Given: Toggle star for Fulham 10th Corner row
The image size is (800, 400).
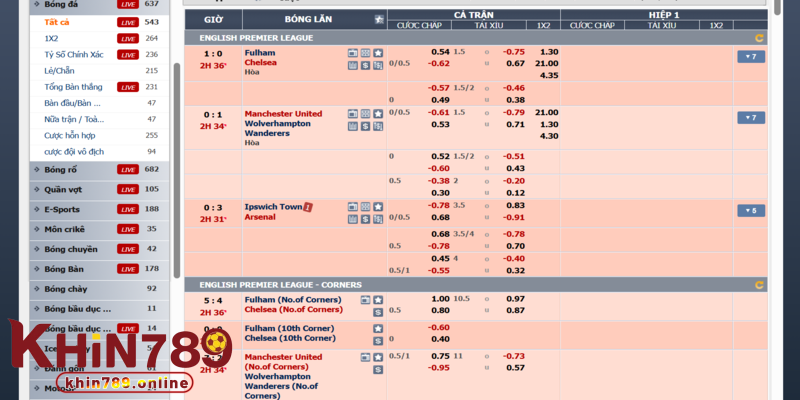Looking at the screenshot, I should [378, 329].
